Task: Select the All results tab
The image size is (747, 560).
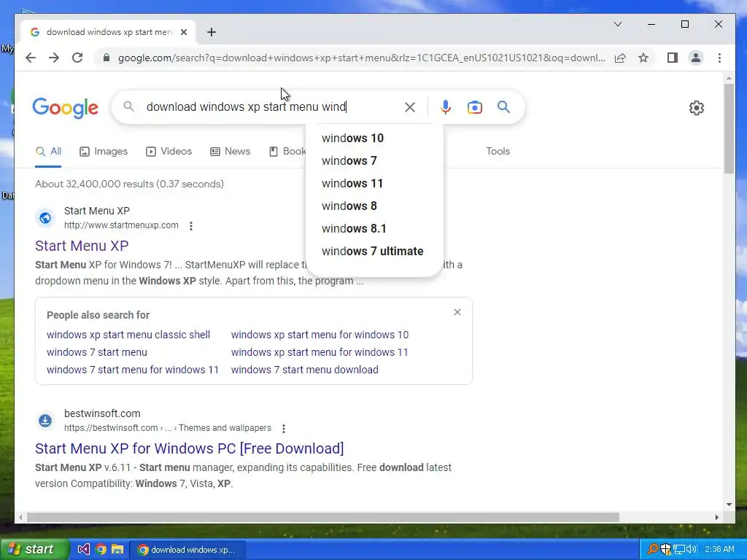Action: point(48,152)
